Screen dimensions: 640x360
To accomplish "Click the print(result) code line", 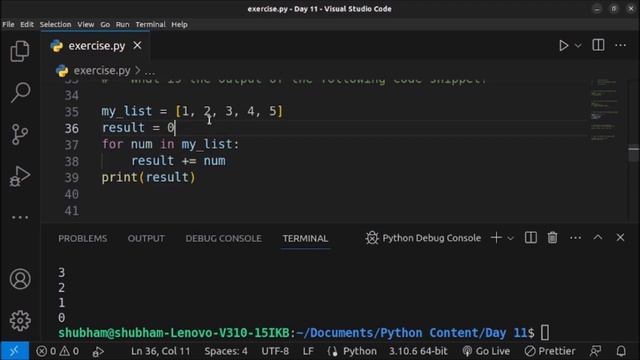I will tap(149, 178).
